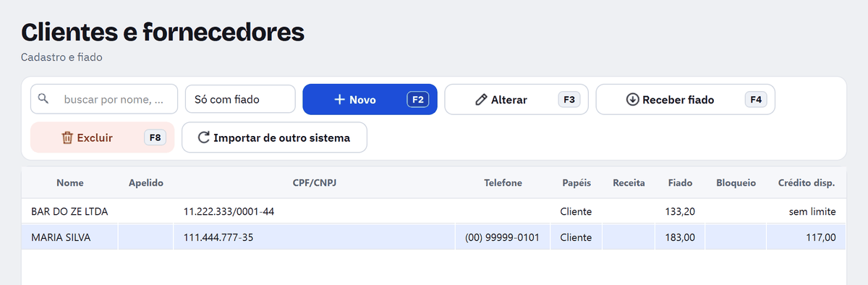Click the plus icon on Novo

pos(339,100)
